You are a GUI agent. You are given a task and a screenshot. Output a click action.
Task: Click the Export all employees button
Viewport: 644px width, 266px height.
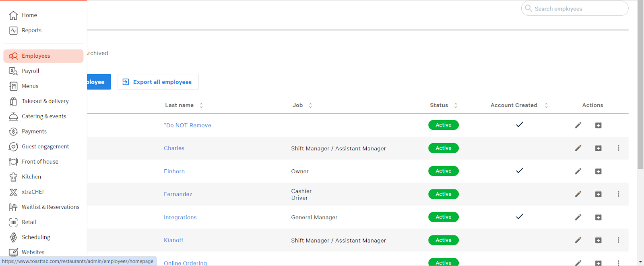click(x=158, y=82)
